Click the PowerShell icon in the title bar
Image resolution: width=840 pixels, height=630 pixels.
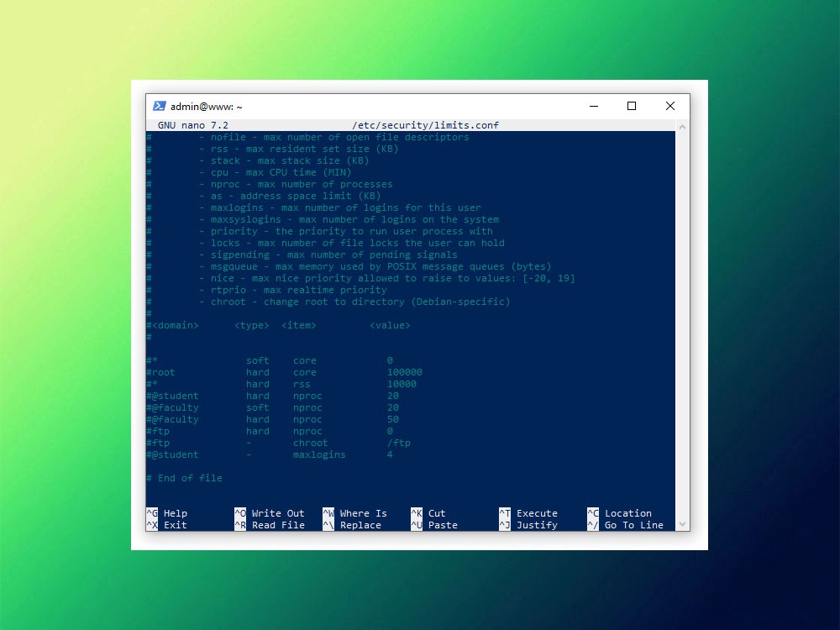(x=159, y=107)
